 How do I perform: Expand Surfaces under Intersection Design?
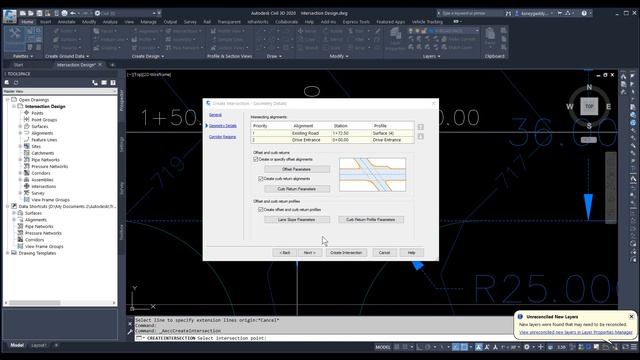(x=20, y=127)
